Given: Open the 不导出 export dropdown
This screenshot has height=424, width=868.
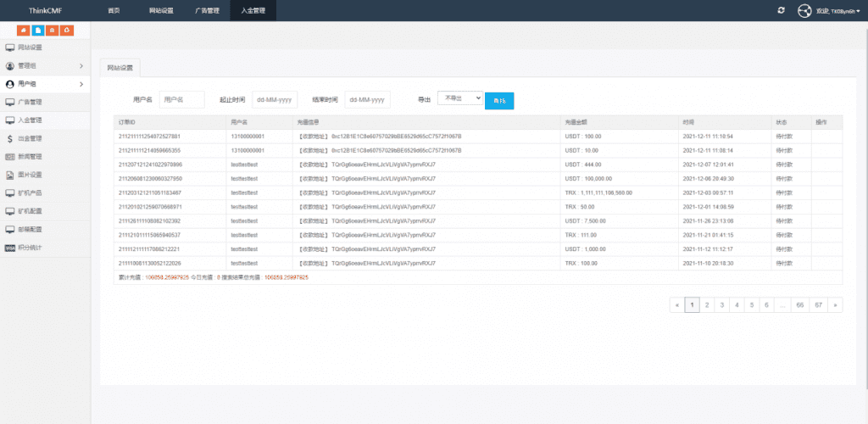Looking at the screenshot, I should tap(460, 98).
